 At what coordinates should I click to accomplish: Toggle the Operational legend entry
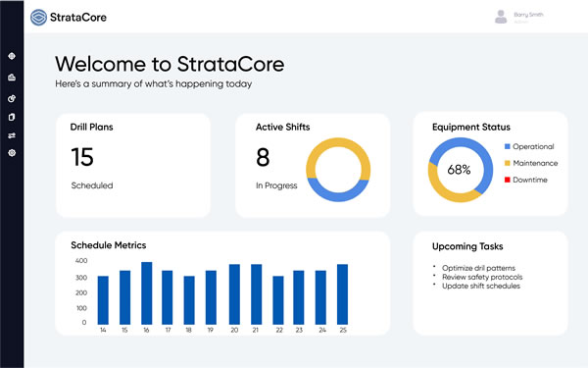(529, 146)
